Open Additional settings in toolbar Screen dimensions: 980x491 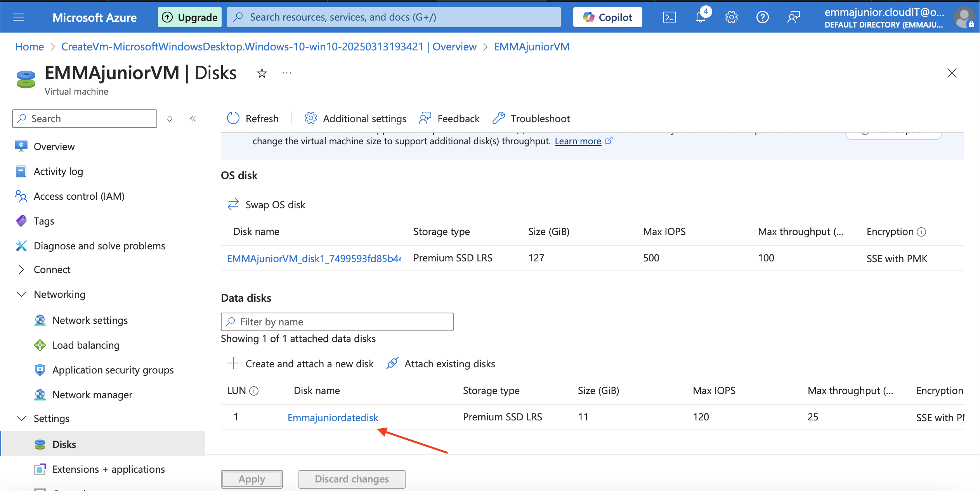[355, 118]
